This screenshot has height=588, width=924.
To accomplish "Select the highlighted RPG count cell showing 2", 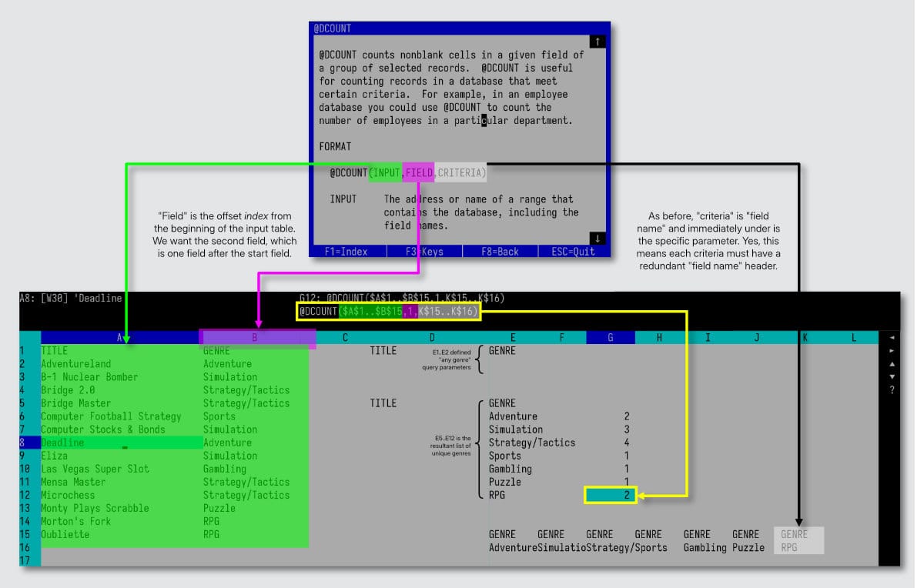I will point(611,495).
